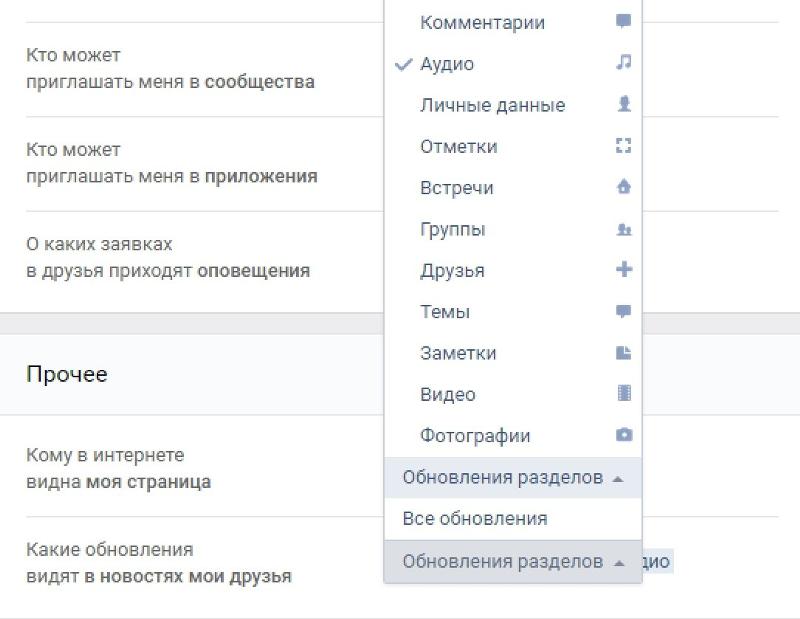
Task: Uncheck the Аудио option checkmark
Action: pyautogui.click(x=404, y=64)
